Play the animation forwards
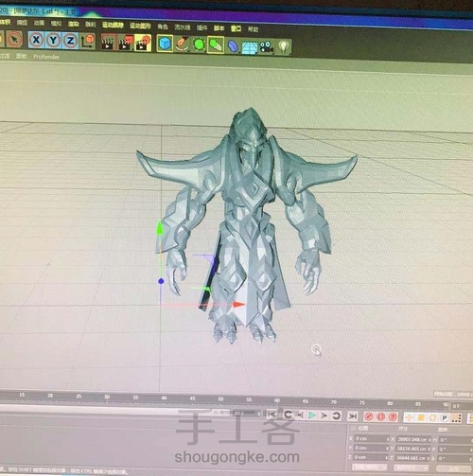Image resolution: width=473 pixels, height=476 pixels. pos(312,415)
